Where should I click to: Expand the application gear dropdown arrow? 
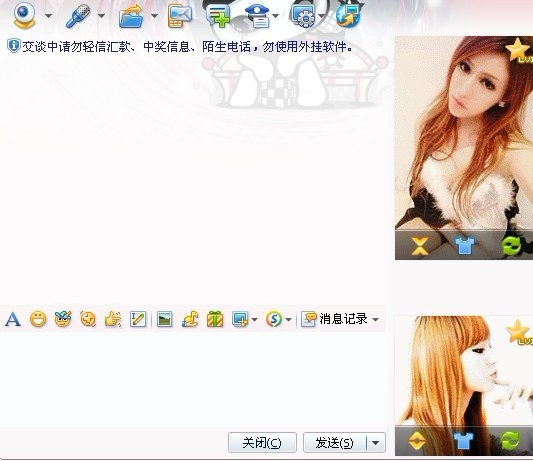[322, 16]
